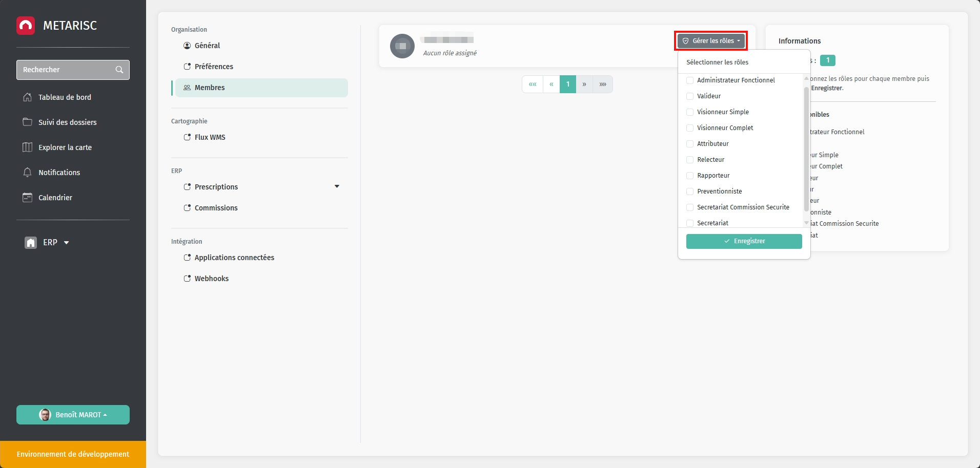Click scroll-down arrow of roles list
Image resolution: width=980 pixels, height=468 pixels.
[x=806, y=223]
